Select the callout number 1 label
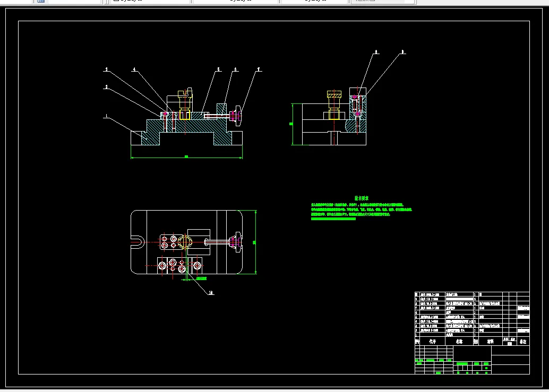The width and height of the screenshot is (549, 392). click(106, 116)
